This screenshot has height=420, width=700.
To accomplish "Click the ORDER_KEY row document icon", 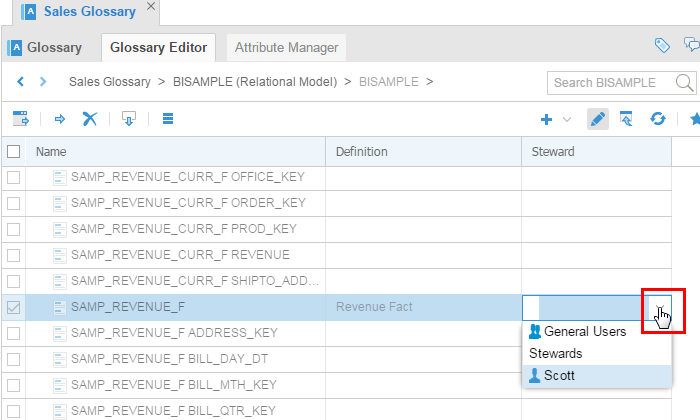I will pos(59,203).
